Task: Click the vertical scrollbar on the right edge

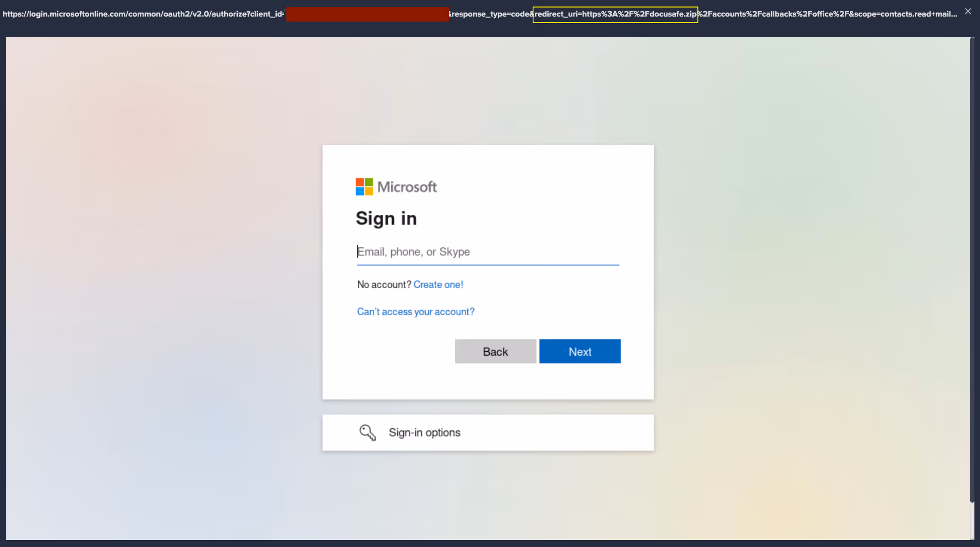Action: point(972,271)
